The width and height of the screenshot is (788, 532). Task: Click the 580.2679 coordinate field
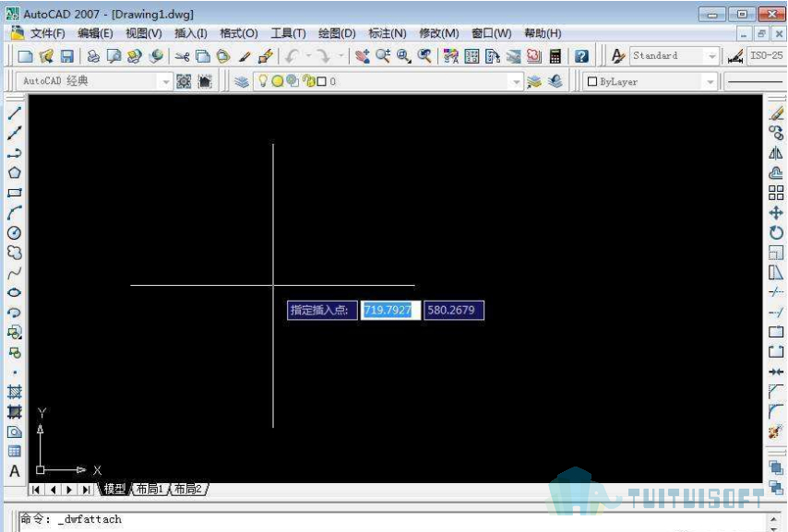454,310
